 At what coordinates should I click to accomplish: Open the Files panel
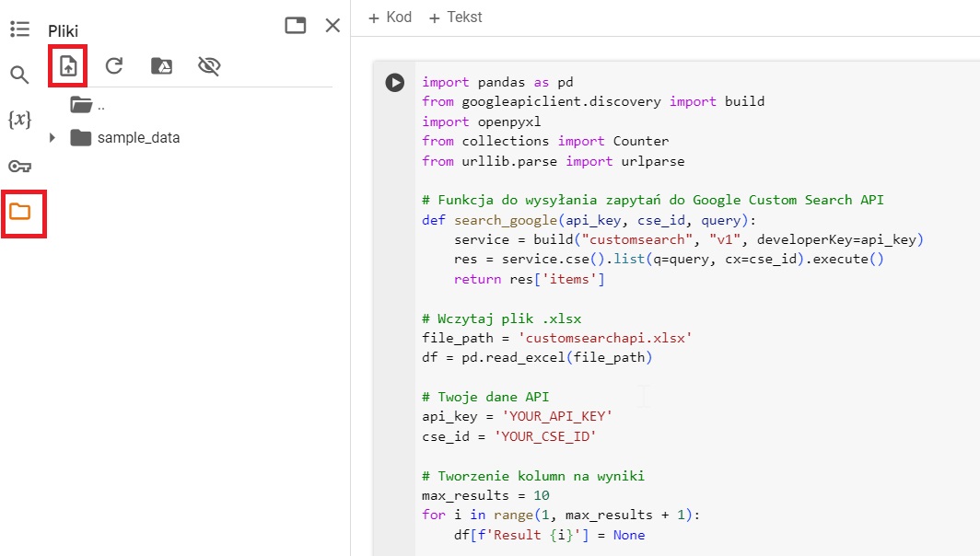point(19,213)
